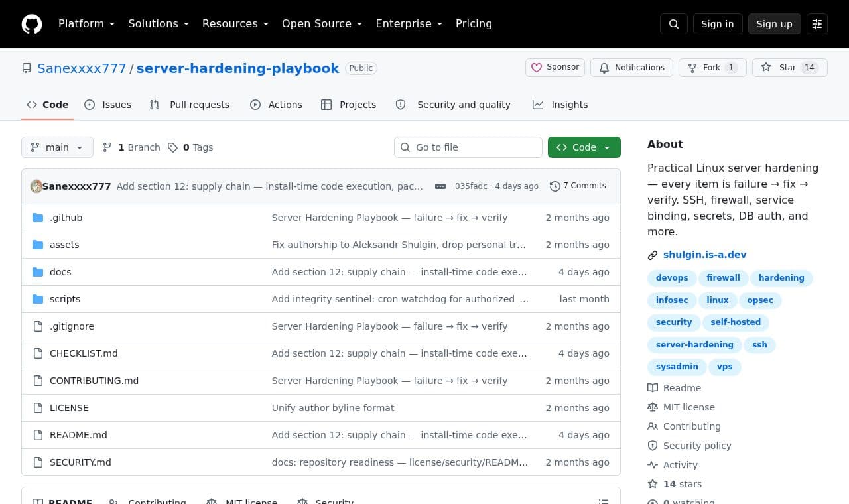Open the Insights tab
849x504 pixels.
pyautogui.click(x=560, y=105)
